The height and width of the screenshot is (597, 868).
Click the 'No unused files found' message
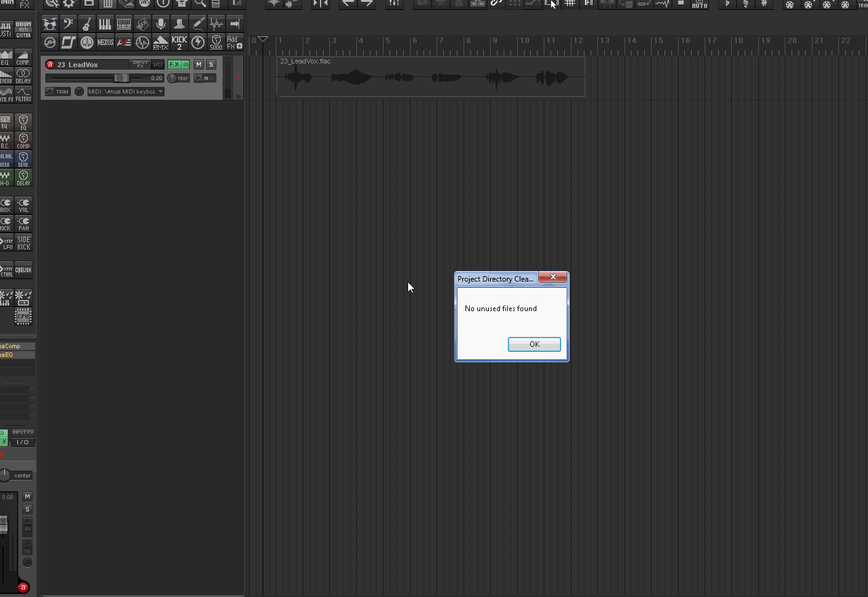(x=501, y=309)
